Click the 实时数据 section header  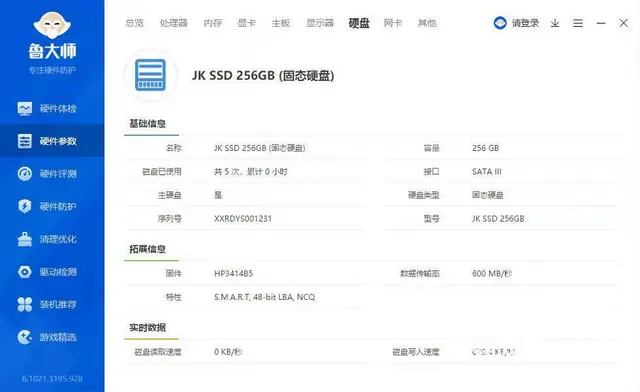point(147,327)
